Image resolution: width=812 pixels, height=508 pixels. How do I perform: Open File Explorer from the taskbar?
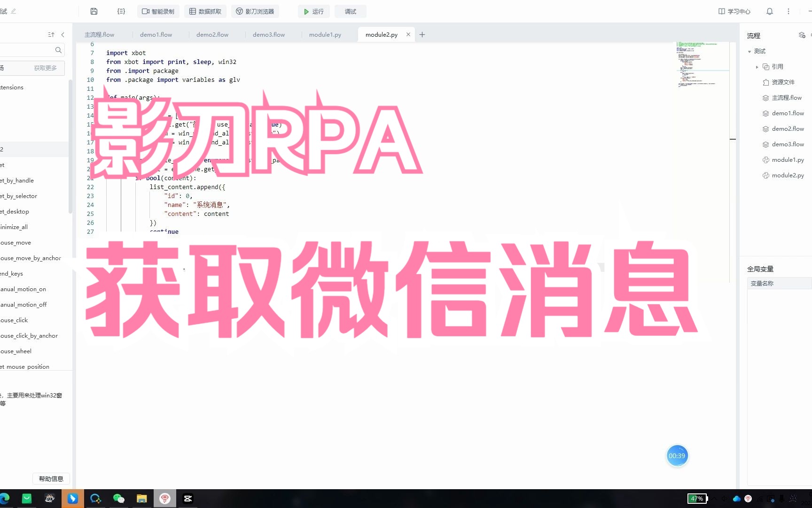coord(142,499)
